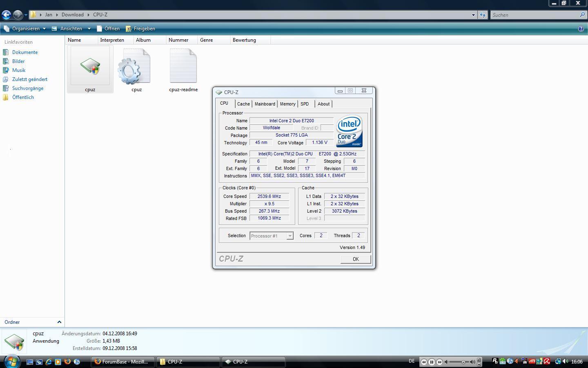This screenshot has height=368, width=588.
Task: Open the Ansichten dropdown arrow
Action: [x=89, y=29]
